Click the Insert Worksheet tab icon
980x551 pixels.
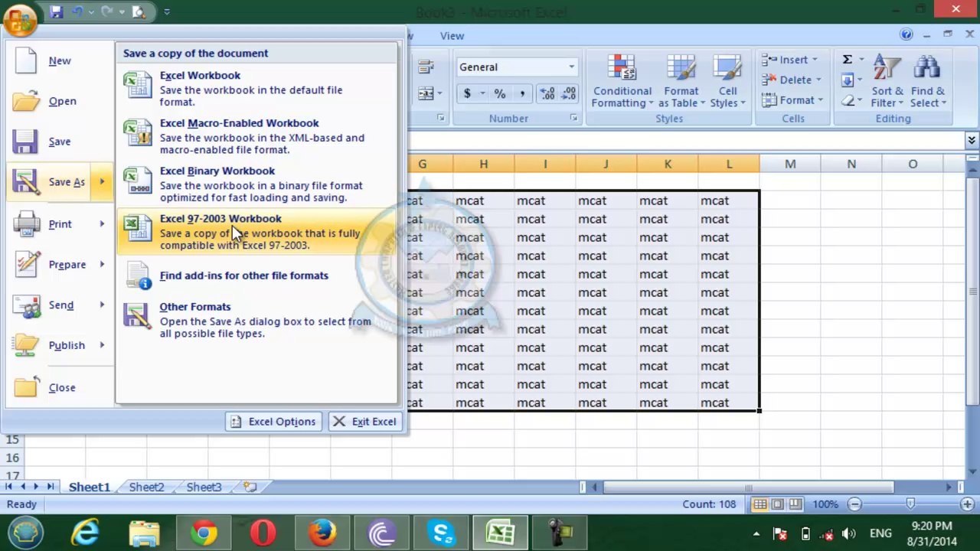[x=250, y=487]
